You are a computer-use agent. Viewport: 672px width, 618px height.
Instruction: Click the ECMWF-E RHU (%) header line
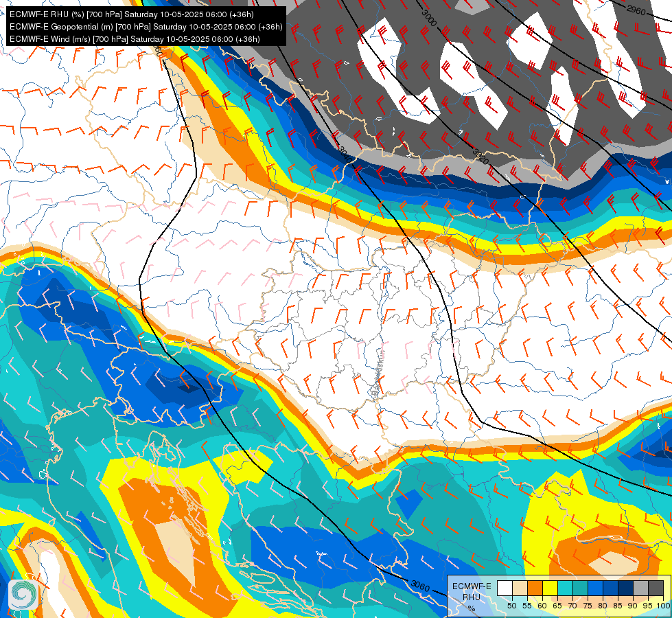click(132, 14)
